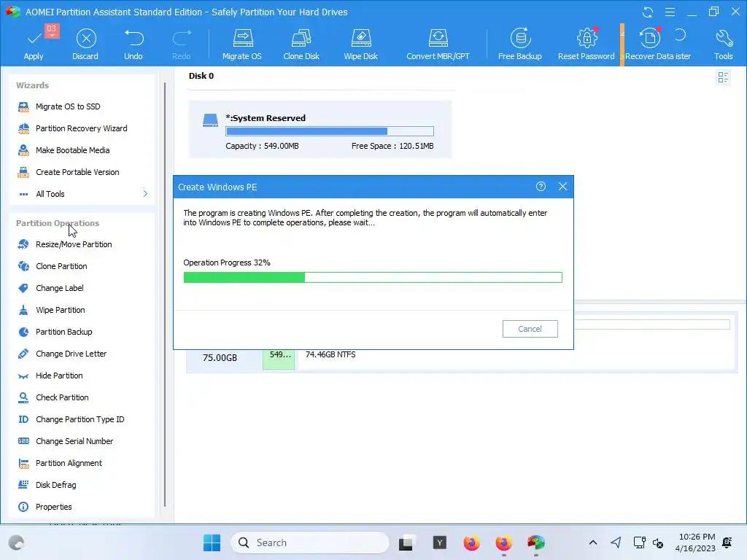Open the Tools menu in the toolbar

pos(723,44)
